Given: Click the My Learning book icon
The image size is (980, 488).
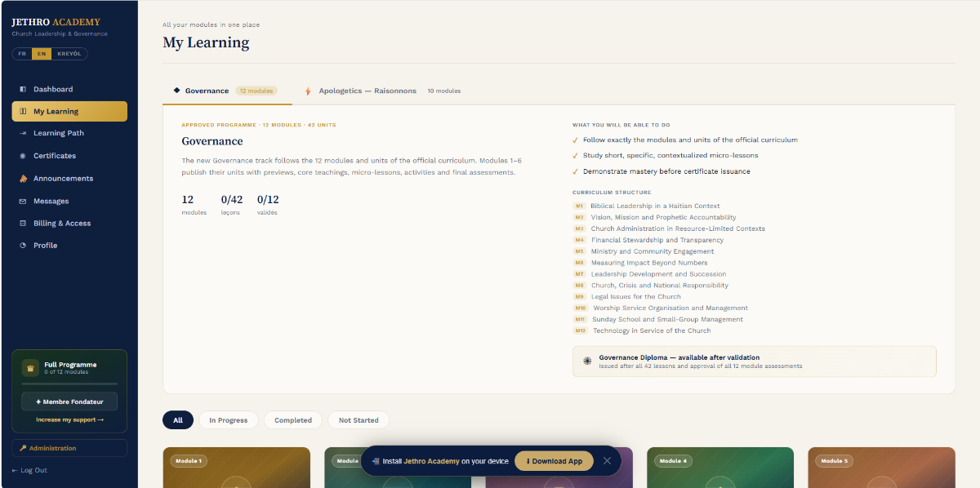Looking at the screenshot, I should [x=23, y=111].
